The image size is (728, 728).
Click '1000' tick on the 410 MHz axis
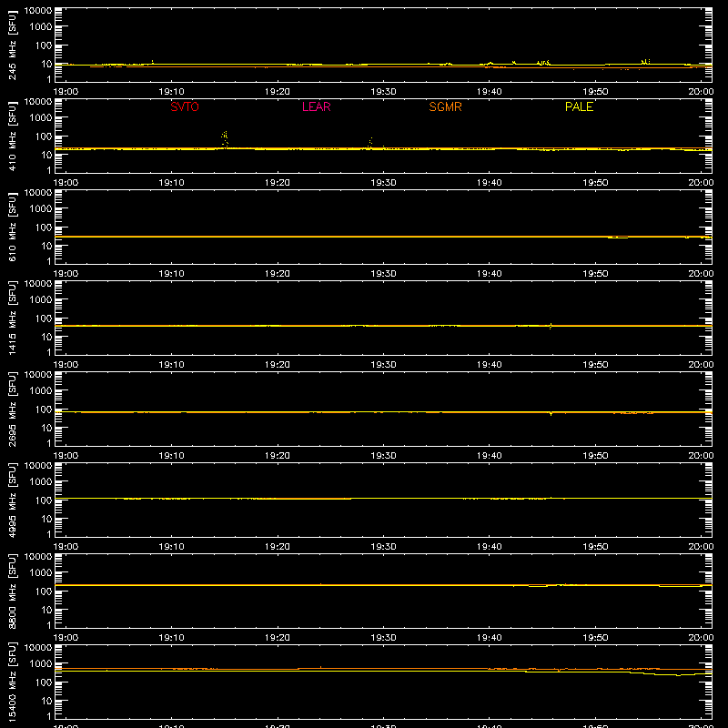point(41,118)
